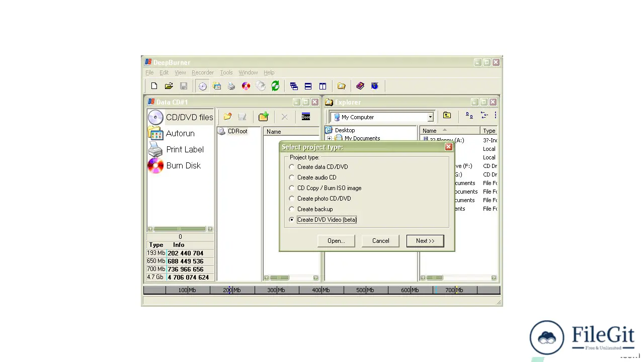This screenshot has height=362, width=644.
Task: Open the File menu
Action: click(x=149, y=72)
